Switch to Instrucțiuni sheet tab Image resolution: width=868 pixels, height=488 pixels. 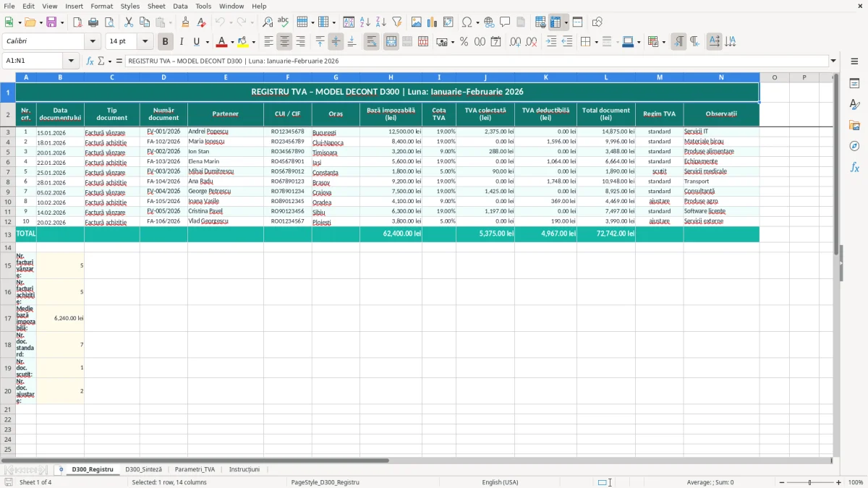point(244,469)
